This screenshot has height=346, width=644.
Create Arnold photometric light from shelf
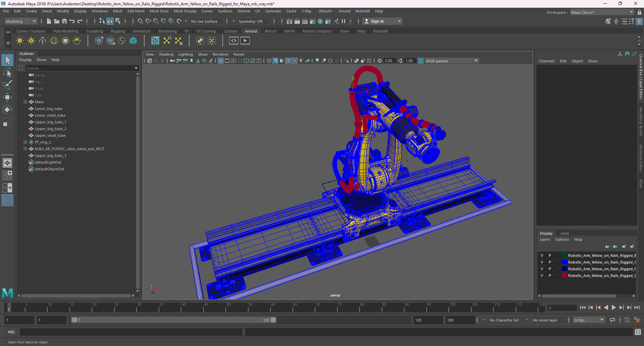click(43, 41)
